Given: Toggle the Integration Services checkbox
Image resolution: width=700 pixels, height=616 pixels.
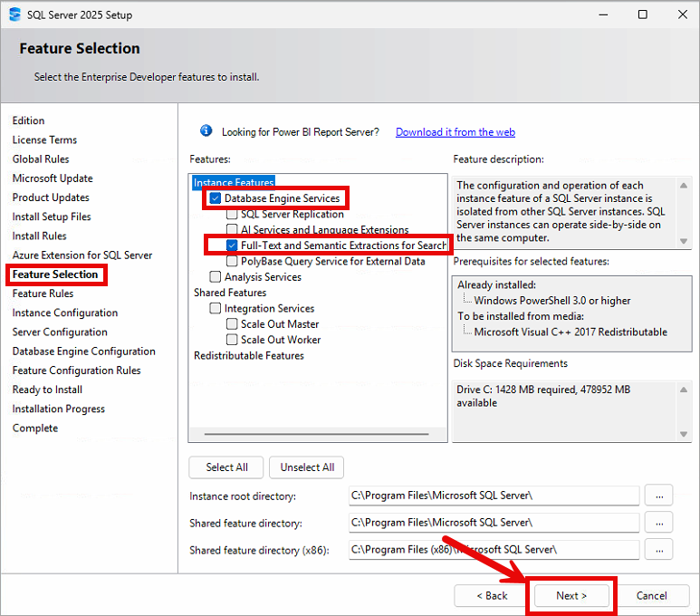Looking at the screenshot, I should tap(216, 309).
